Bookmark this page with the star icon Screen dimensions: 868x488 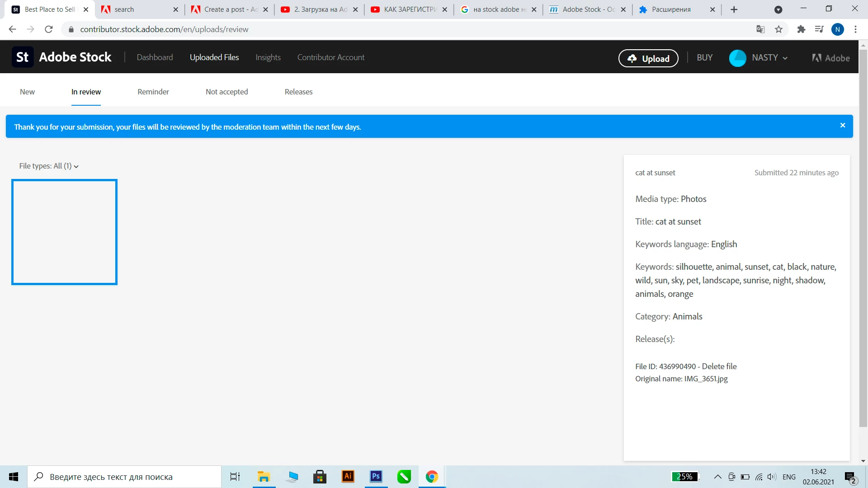778,29
